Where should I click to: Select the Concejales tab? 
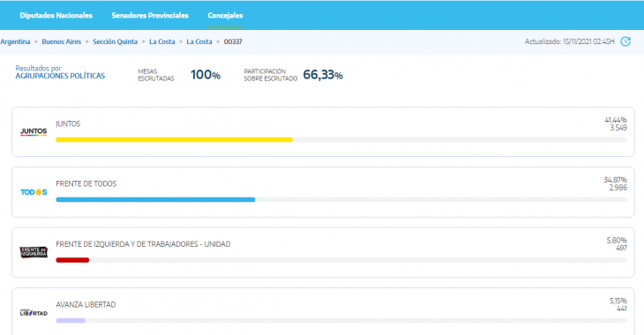pos(225,16)
